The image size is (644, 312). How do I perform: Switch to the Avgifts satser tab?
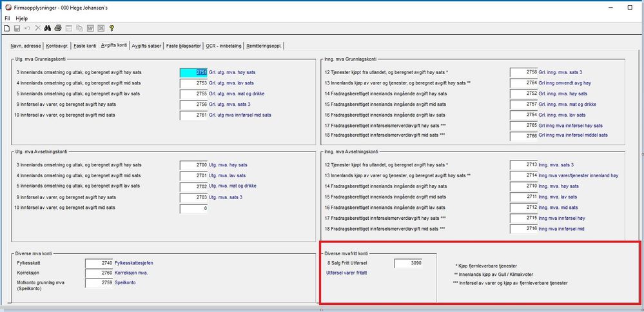[x=146, y=46]
